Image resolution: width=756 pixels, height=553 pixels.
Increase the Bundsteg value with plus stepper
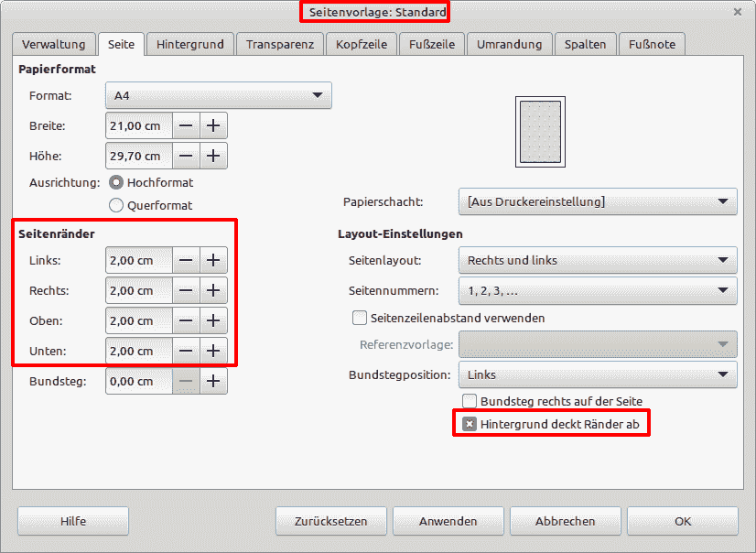[213, 381]
